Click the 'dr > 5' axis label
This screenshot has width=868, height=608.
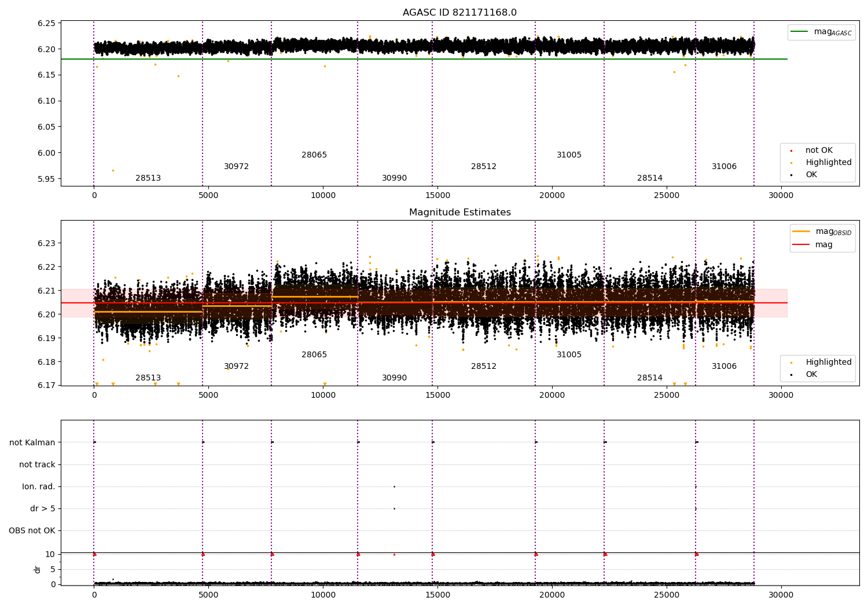click(43, 509)
